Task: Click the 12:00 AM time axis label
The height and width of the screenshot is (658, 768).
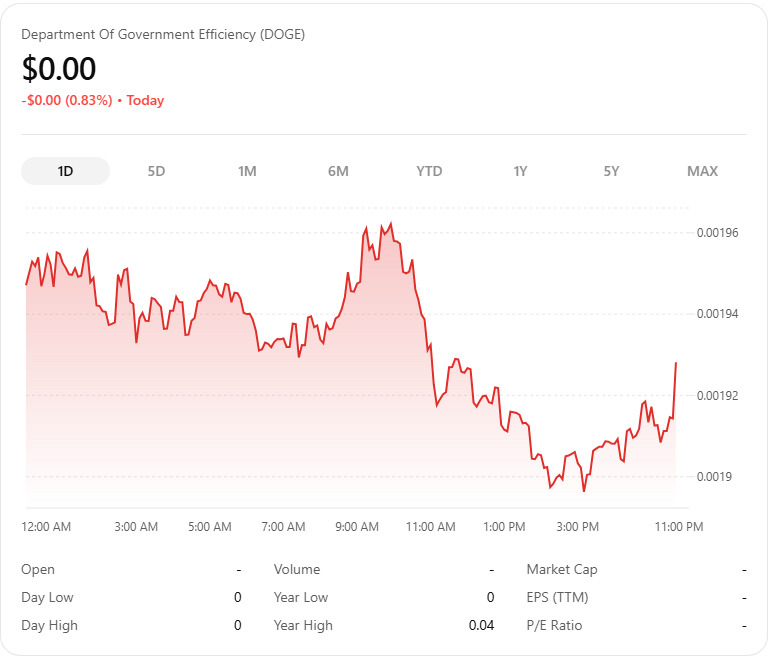Action: point(47,527)
